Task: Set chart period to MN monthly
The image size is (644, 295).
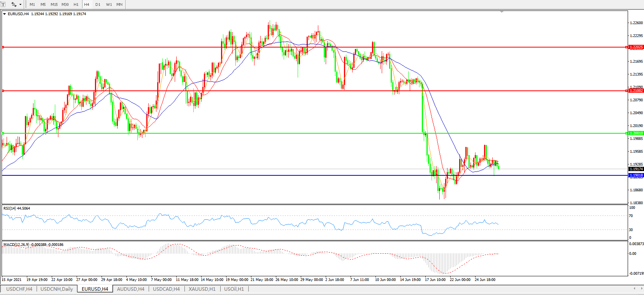Action: pyautogui.click(x=119, y=5)
